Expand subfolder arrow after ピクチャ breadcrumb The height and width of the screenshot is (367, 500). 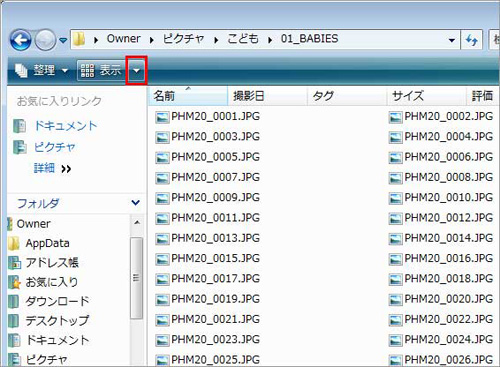pyautogui.click(x=216, y=40)
